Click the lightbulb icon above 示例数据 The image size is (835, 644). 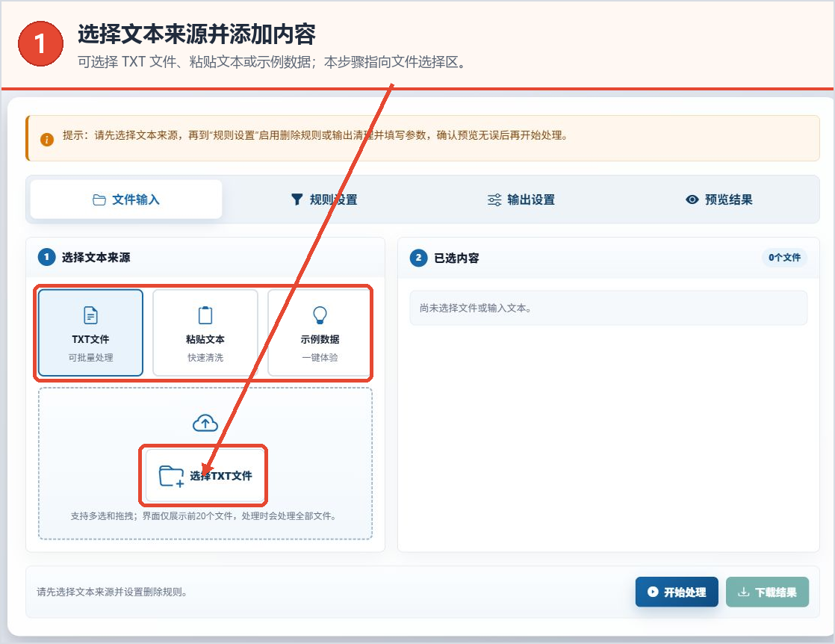coord(320,315)
